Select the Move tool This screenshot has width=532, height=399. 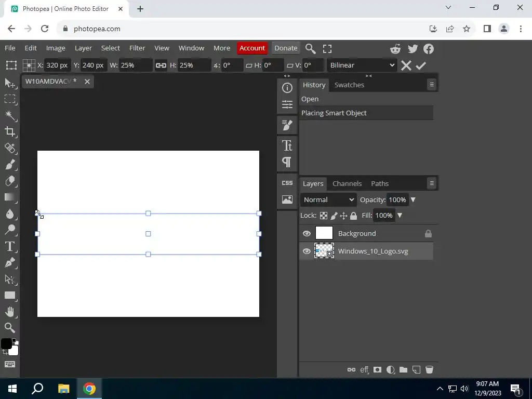[x=10, y=83]
